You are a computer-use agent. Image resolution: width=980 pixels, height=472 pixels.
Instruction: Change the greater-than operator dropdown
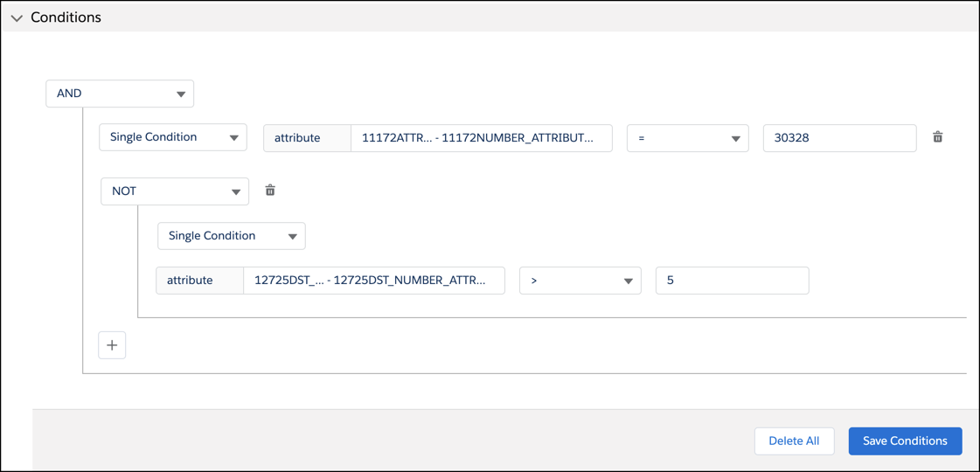580,281
